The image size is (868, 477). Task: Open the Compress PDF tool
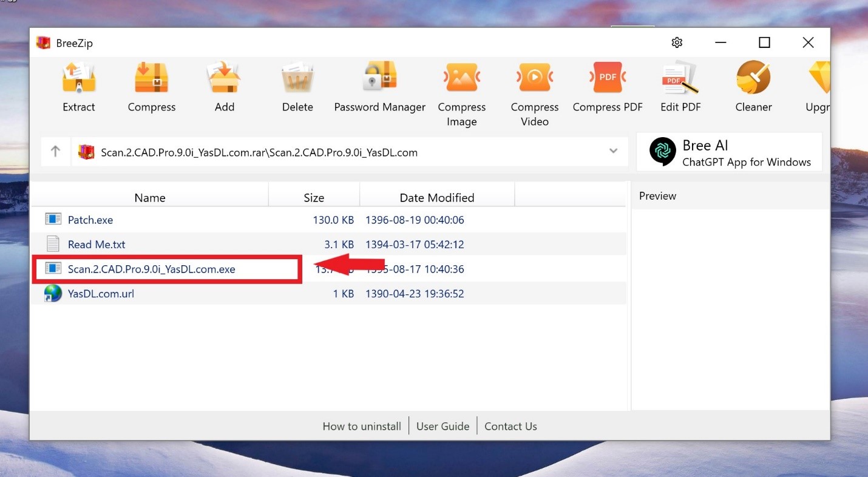[608, 77]
